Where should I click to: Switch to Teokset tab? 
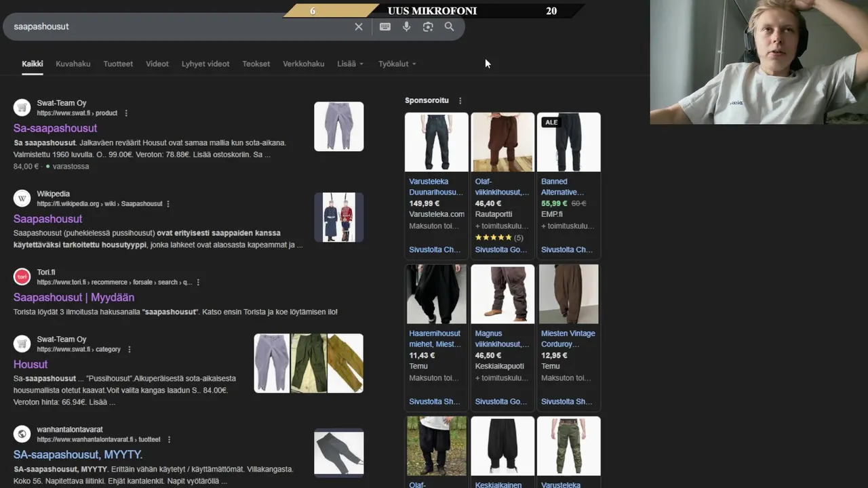point(256,64)
